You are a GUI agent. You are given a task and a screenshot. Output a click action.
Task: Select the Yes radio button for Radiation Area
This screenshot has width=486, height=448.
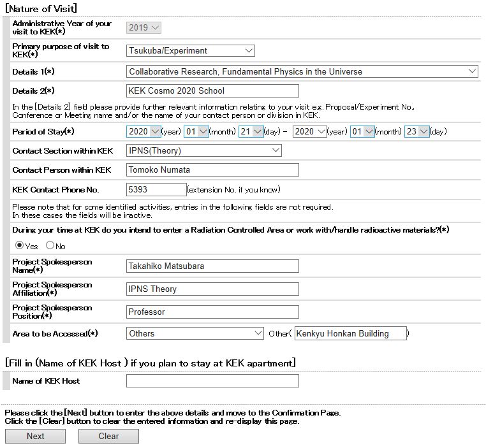[x=20, y=245]
